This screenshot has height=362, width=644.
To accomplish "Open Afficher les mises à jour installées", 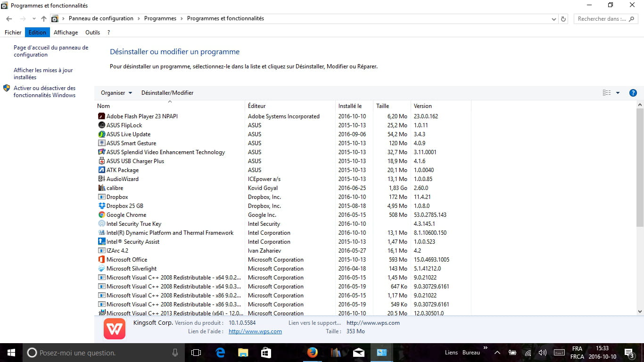I will (43, 74).
